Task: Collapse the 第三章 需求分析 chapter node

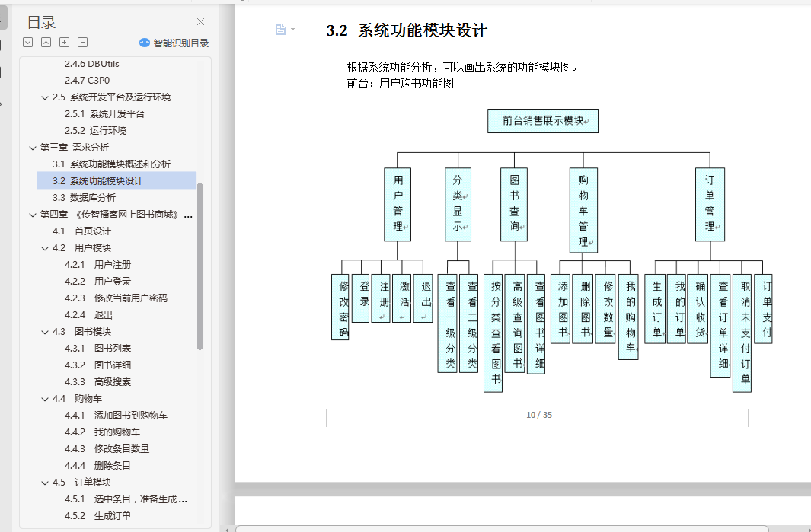Action: (33, 148)
